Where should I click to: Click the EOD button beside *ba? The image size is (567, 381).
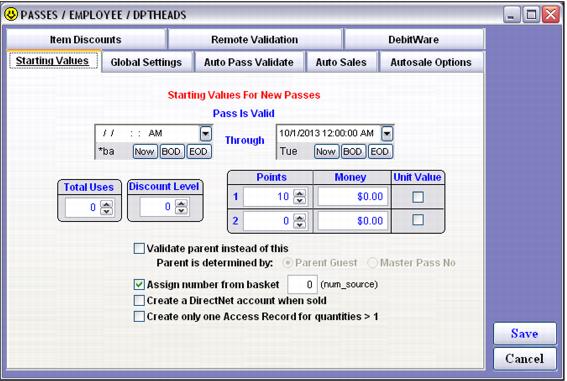[199, 151]
